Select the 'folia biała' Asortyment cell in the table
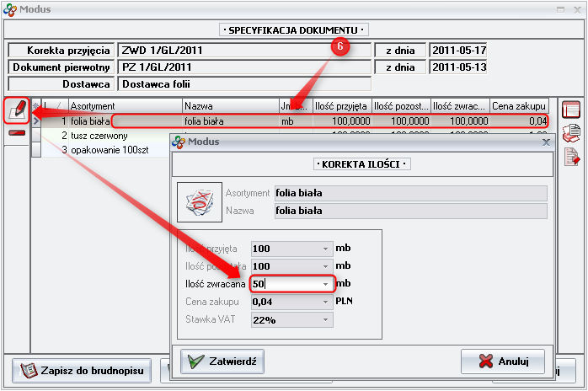The width and height of the screenshot is (588, 391). tap(126, 121)
